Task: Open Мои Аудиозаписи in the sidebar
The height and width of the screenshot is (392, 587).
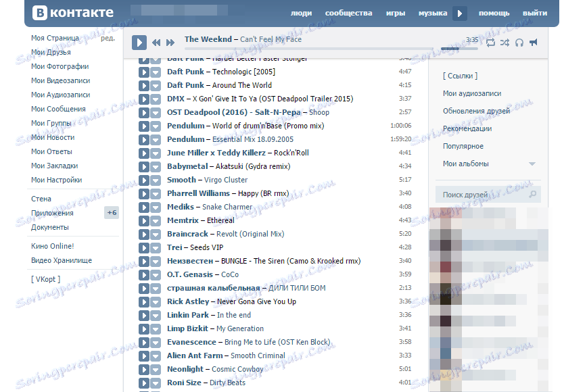Action: coord(61,95)
